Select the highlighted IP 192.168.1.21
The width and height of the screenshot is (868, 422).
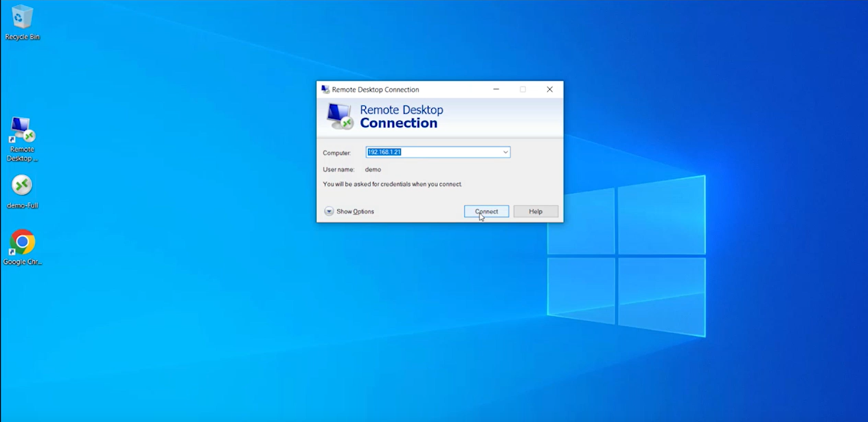384,151
